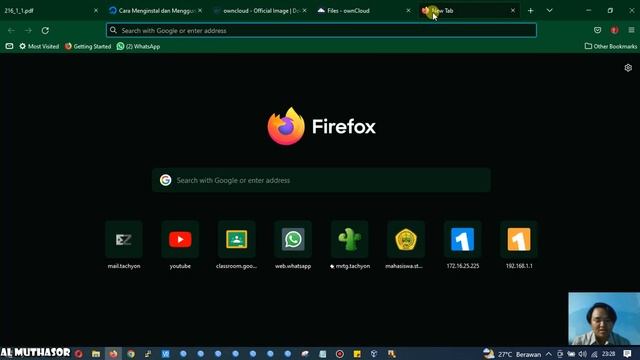640x360 pixels.
Task: Open the network icon in system tray
Action: coord(594,354)
